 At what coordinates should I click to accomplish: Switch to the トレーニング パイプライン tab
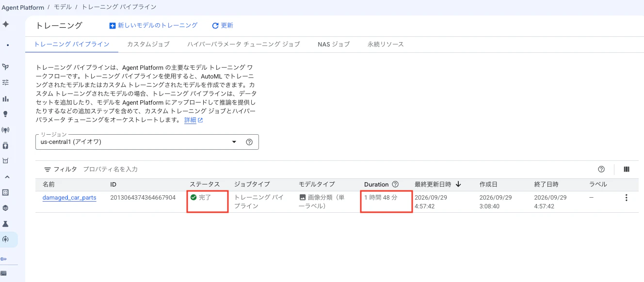pos(71,44)
